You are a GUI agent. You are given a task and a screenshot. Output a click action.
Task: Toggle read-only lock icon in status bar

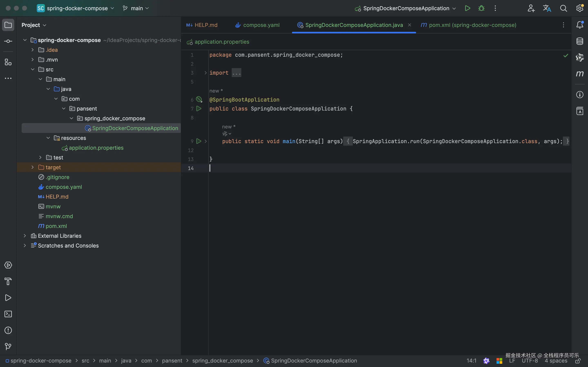point(578,361)
